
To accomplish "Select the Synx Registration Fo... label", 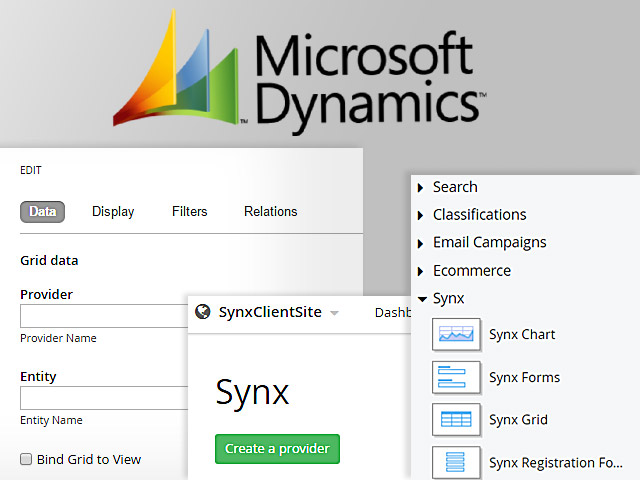I will tap(556, 463).
